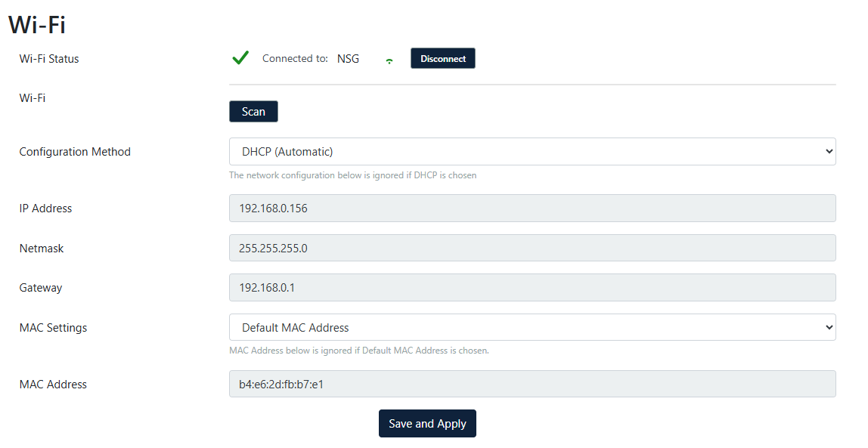Click the green connected checkmark icon
Image resolution: width=868 pixels, height=448 pixels.
coord(240,58)
